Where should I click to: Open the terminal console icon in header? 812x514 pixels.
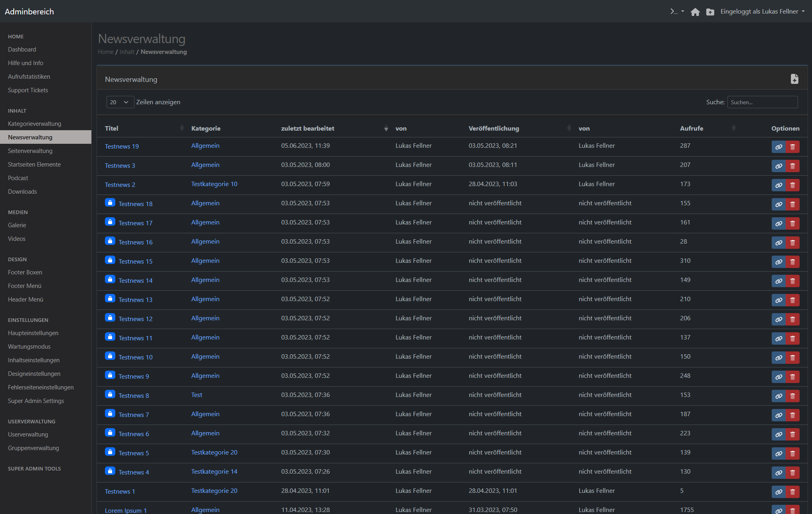(674, 12)
